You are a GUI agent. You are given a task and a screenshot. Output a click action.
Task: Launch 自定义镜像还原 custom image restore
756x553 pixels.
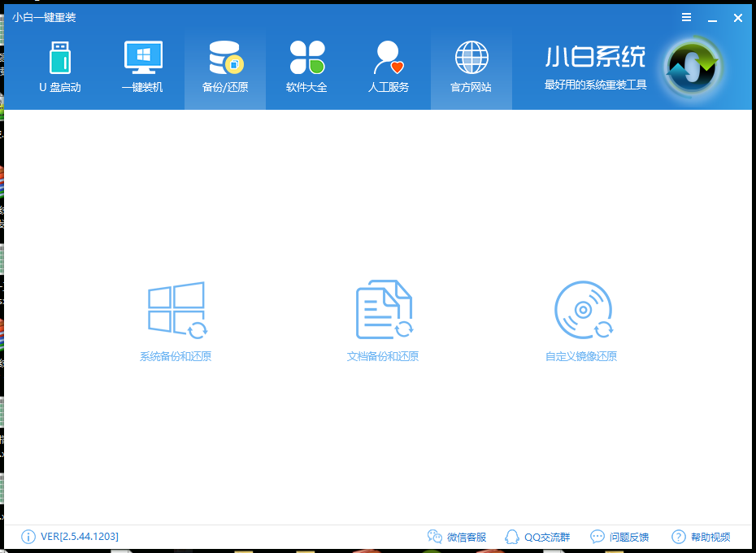point(583,317)
